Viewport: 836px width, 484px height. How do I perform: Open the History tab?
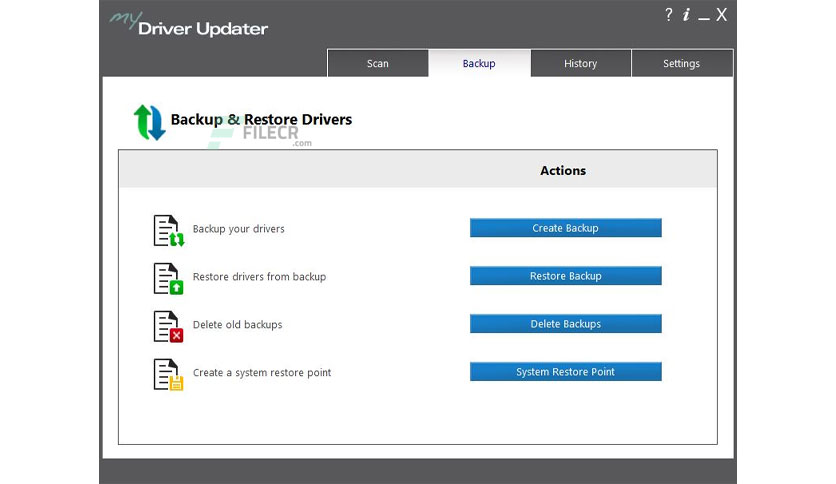pos(581,63)
